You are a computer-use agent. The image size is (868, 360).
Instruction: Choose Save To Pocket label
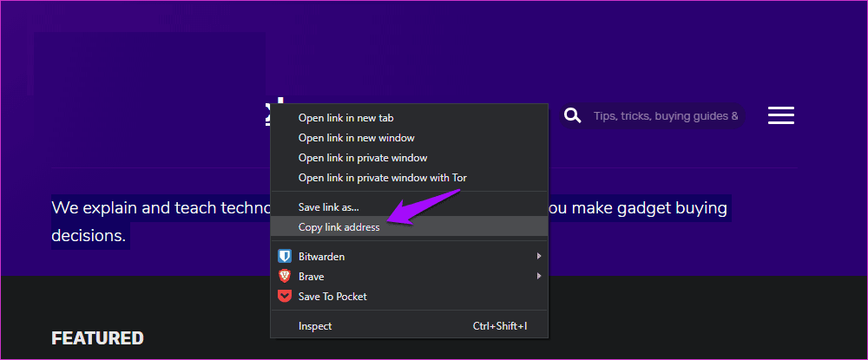coord(332,297)
